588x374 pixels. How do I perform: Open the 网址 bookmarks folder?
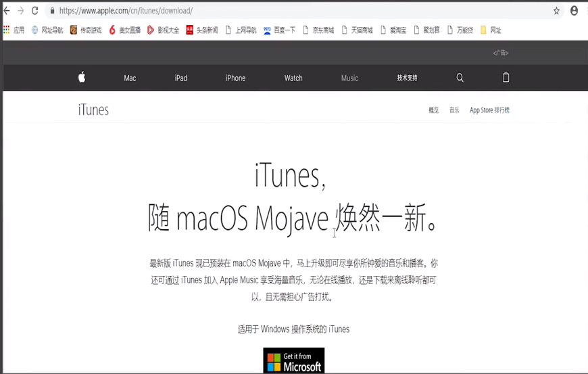491,30
